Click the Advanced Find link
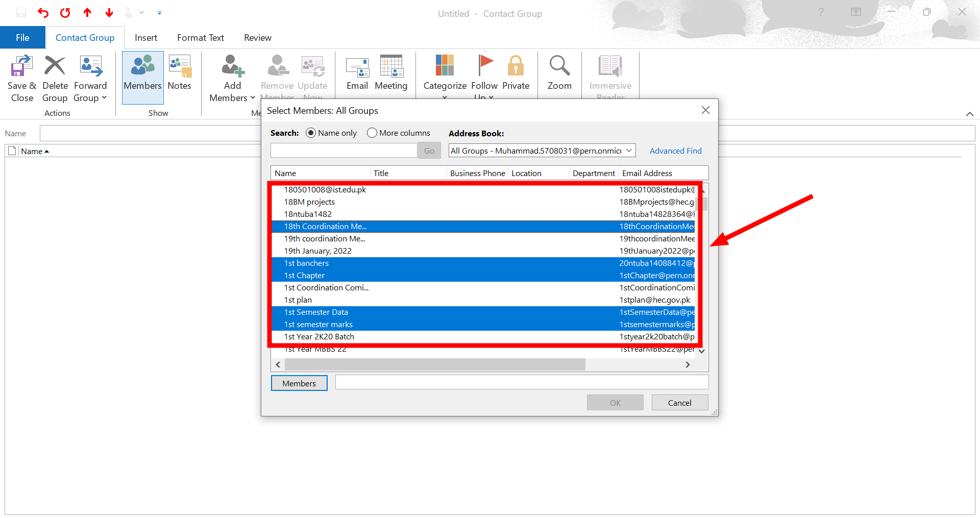The height and width of the screenshot is (518, 980). pos(675,151)
